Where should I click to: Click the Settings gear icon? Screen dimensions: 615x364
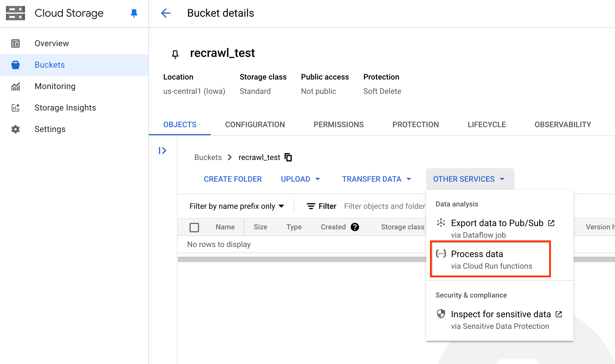(x=15, y=129)
